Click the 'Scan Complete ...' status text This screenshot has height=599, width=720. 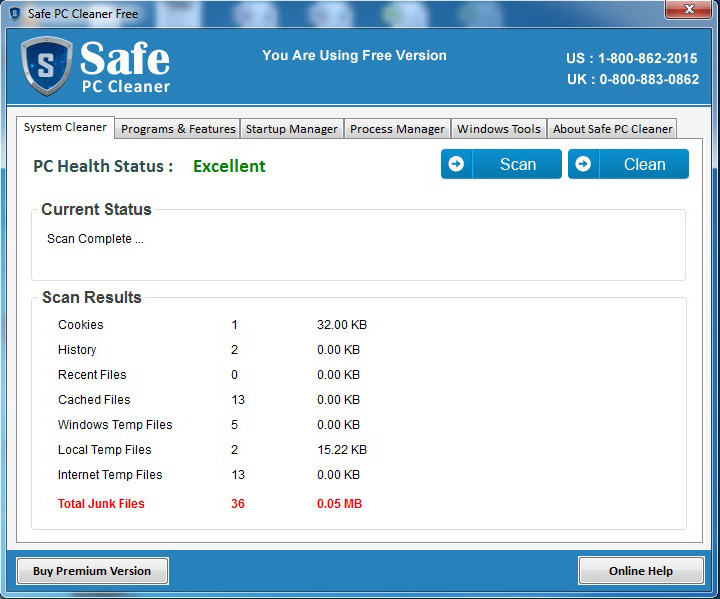[x=95, y=239]
